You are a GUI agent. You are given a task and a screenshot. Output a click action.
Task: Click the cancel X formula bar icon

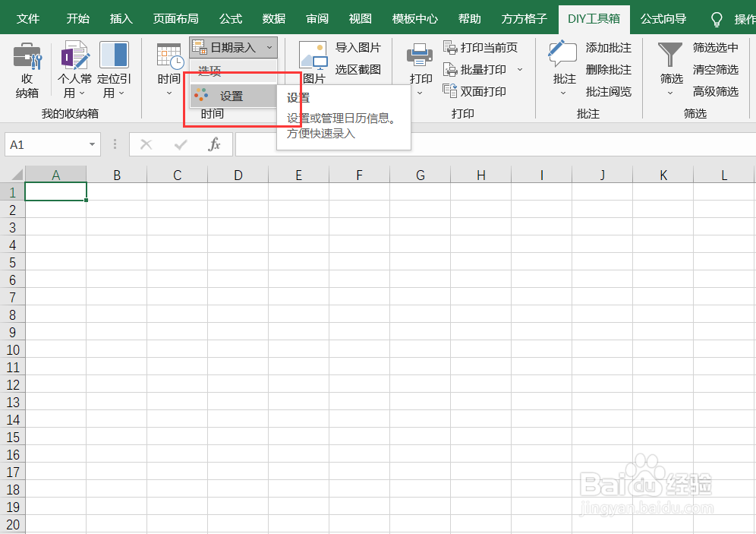146,144
